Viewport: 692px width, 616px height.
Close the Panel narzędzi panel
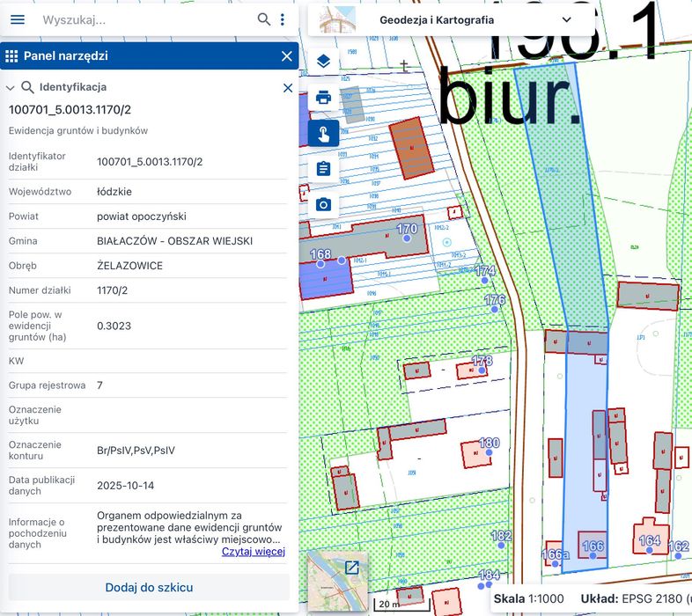click(286, 56)
